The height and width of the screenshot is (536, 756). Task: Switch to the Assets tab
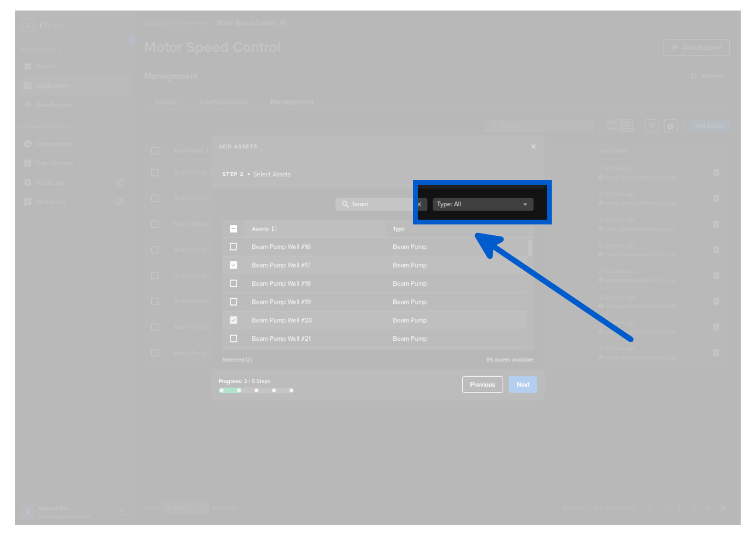click(166, 102)
